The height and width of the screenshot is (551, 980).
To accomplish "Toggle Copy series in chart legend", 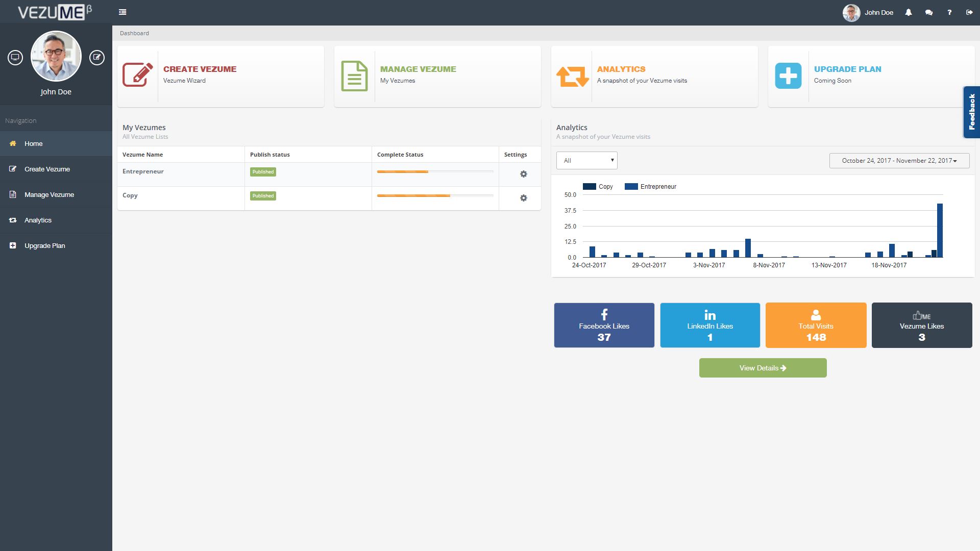I will pos(598,187).
